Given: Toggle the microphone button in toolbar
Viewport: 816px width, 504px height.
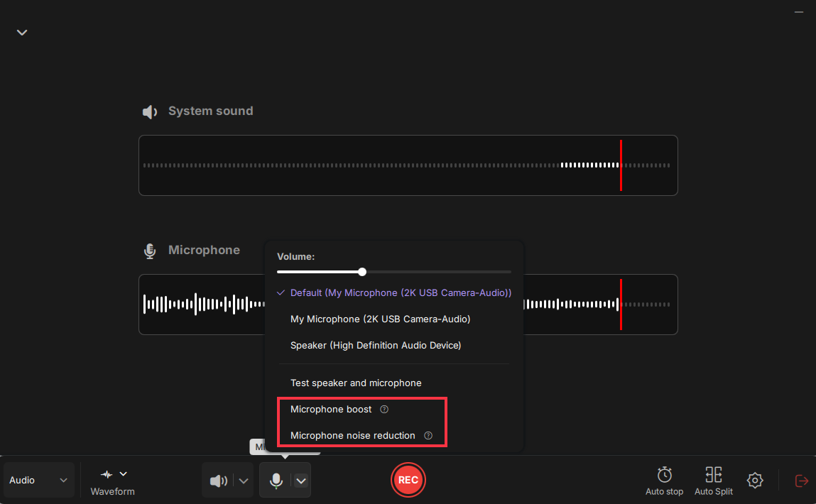Looking at the screenshot, I should [x=276, y=481].
